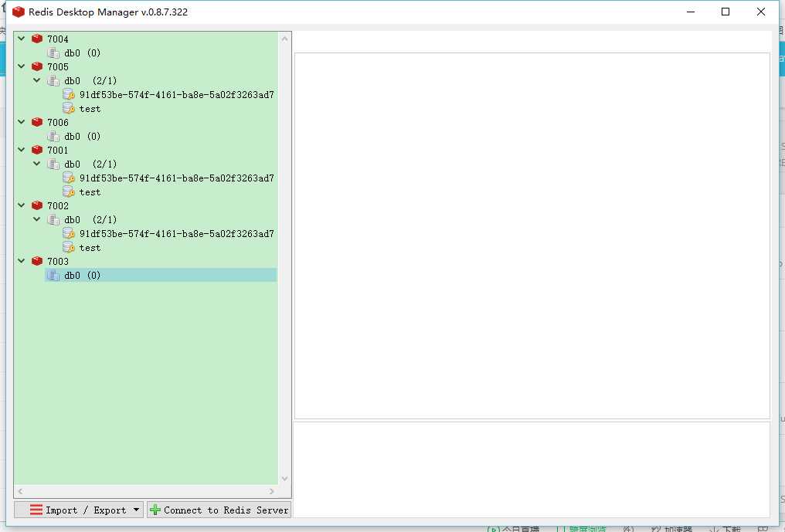This screenshot has height=532, width=785.
Task: Click the key icon of test under 7001
Action: pyautogui.click(x=69, y=191)
